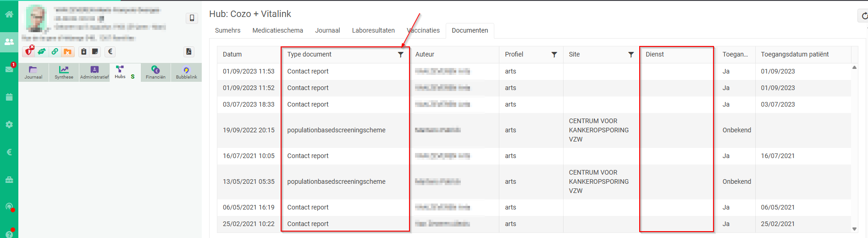Click the sticky note icon button
This screenshot has width=868, height=238.
[x=95, y=51]
